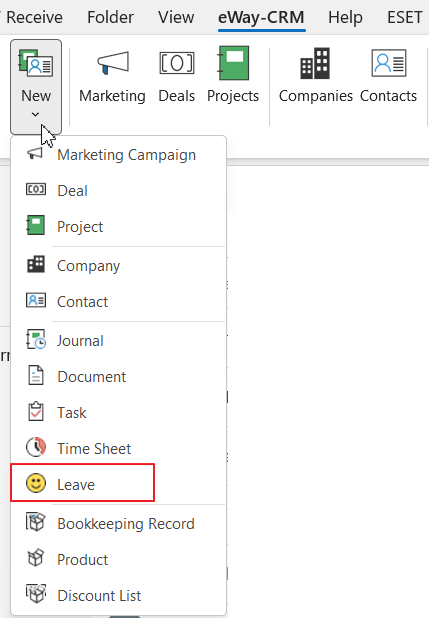Switch to the Folder ribbon tab
Image resolution: width=429 pixels, height=618 pixels.
pyautogui.click(x=110, y=17)
